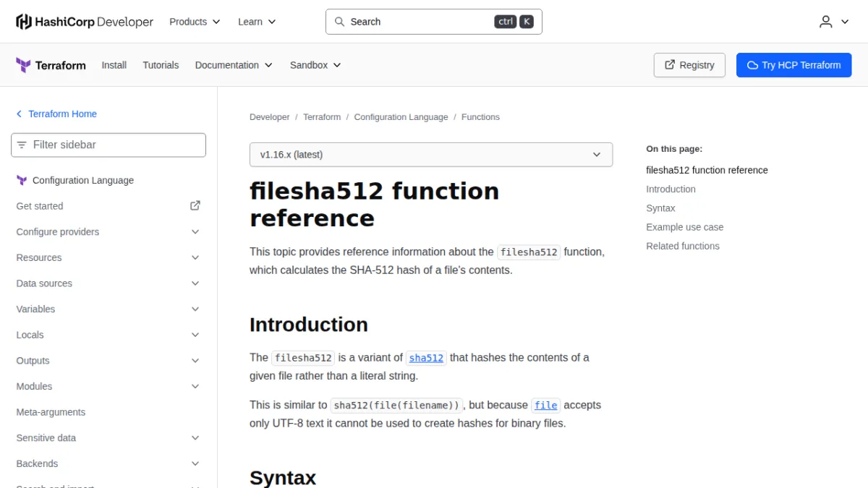Image resolution: width=868 pixels, height=488 pixels.
Task: Follow the sha512 function link
Action: (426, 358)
